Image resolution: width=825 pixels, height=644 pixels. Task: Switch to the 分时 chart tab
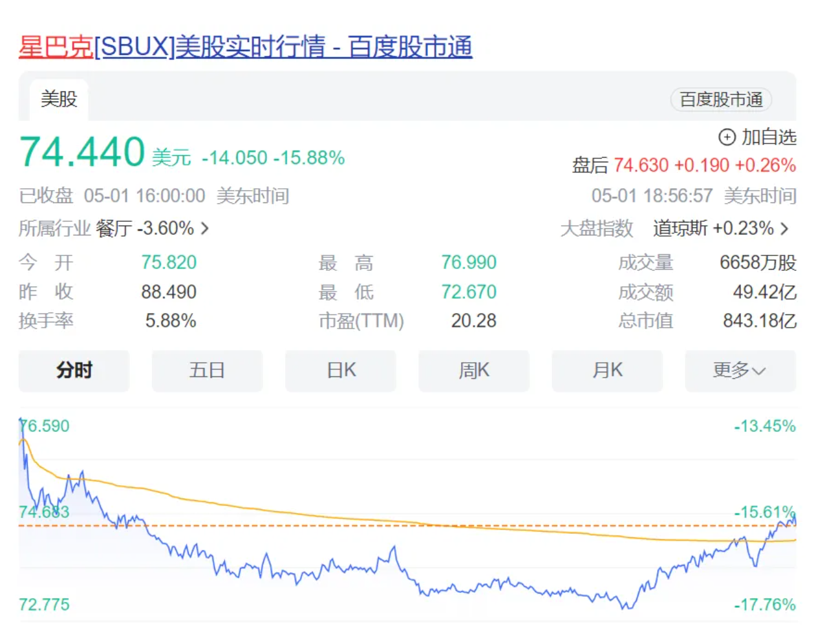click(74, 370)
